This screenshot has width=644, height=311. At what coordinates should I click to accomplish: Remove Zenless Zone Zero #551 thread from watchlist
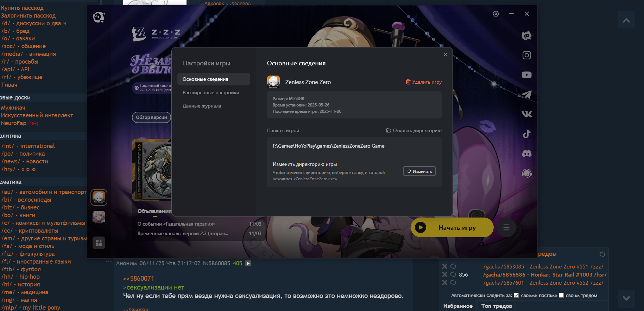coord(445,266)
